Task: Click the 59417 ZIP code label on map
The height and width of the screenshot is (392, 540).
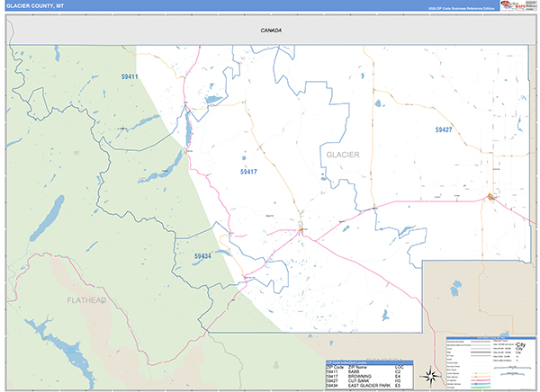Action: tap(248, 172)
